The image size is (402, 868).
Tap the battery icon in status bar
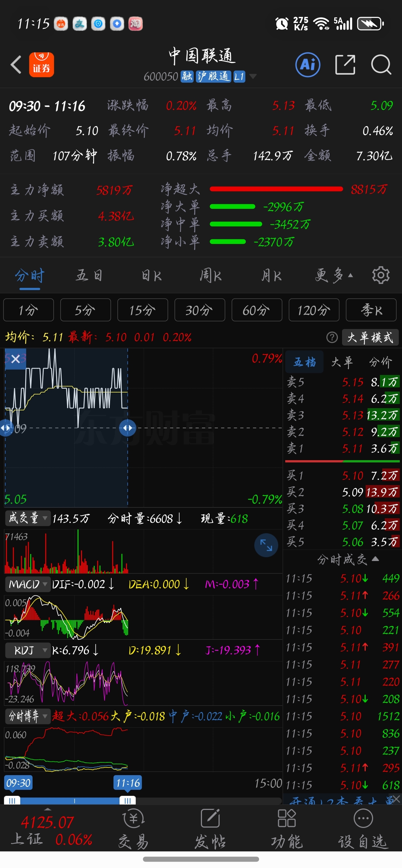(x=370, y=24)
